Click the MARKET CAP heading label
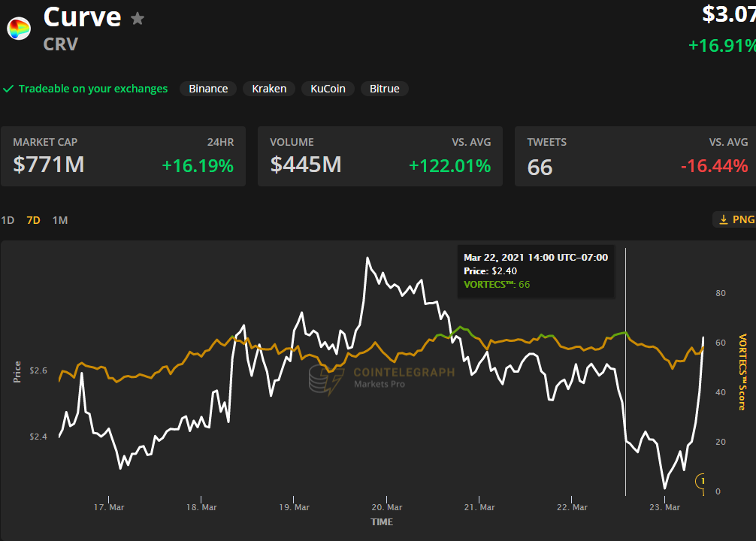The image size is (756, 541). click(45, 142)
